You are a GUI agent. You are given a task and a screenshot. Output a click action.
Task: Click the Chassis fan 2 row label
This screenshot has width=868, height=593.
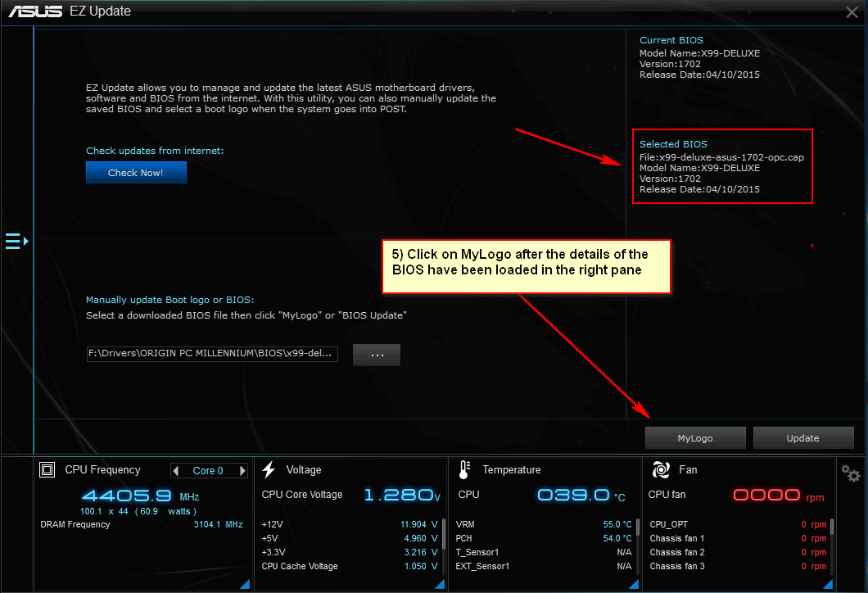point(677,552)
